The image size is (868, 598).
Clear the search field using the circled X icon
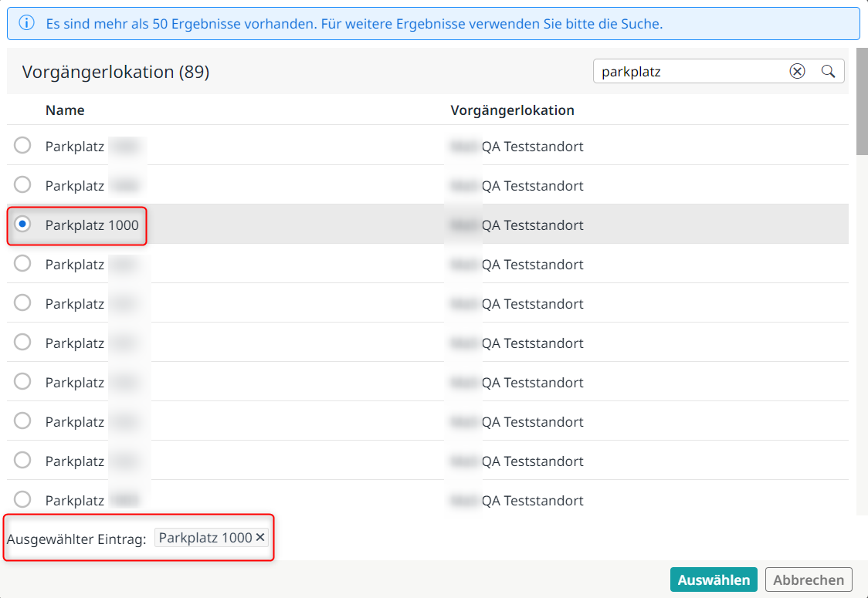(797, 70)
